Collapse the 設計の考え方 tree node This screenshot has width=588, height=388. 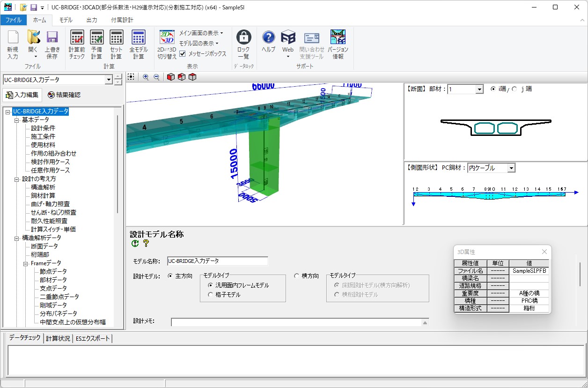(16, 179)
